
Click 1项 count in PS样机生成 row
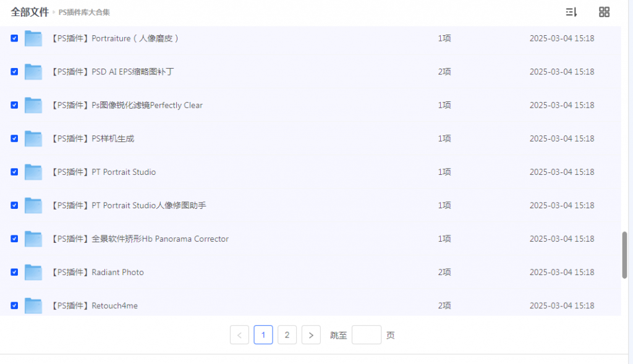444,138
